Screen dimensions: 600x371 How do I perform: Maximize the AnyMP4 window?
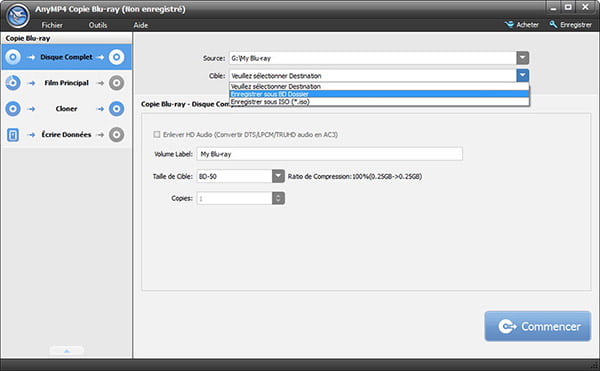click(x=569, y=7)
